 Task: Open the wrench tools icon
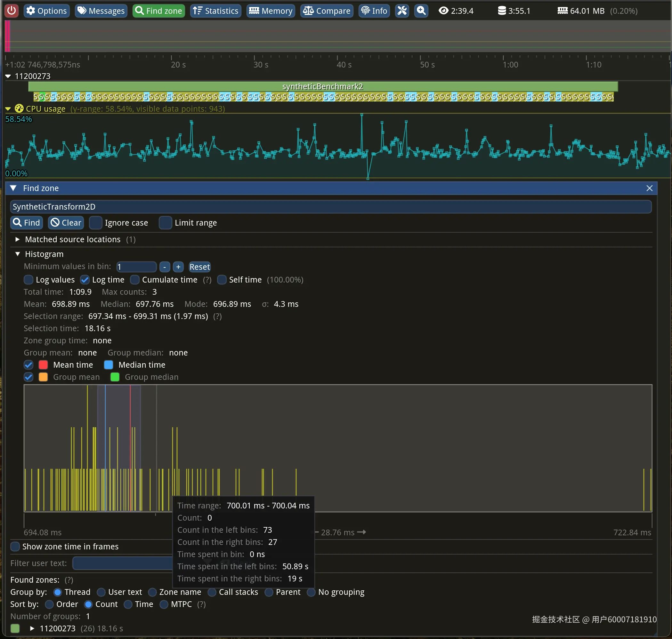[402, 11]
